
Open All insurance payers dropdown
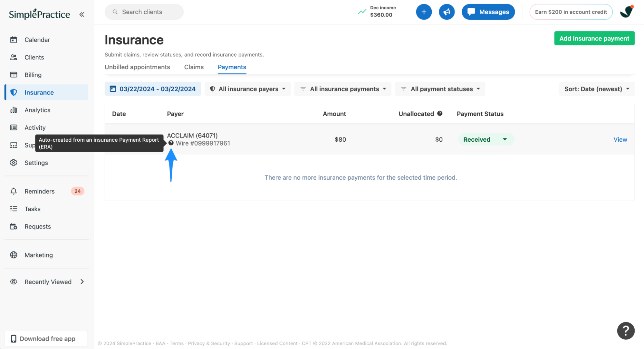pyautogui.click(x=247, y=89)
